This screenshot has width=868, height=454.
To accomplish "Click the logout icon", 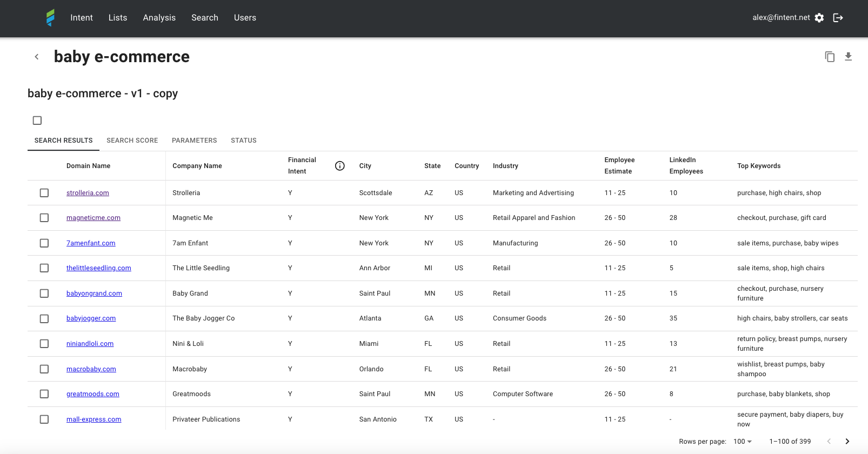I will [838, 18].
